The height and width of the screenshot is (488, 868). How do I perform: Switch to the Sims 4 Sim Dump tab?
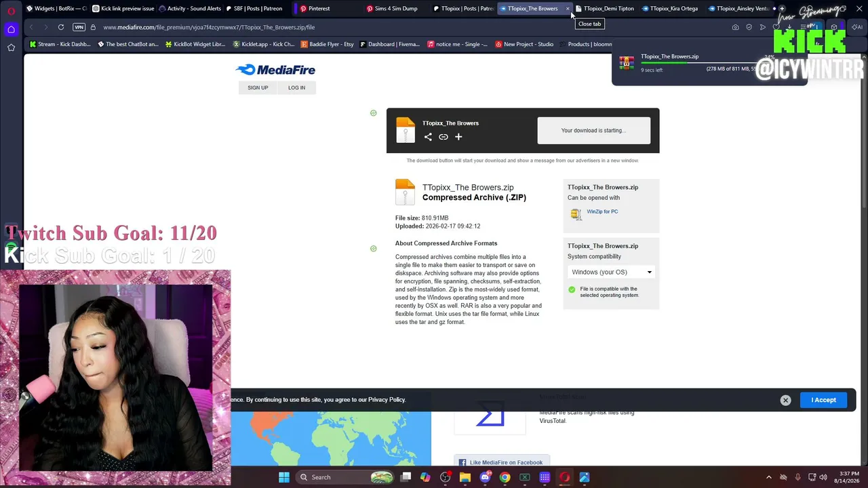[395, 9]
